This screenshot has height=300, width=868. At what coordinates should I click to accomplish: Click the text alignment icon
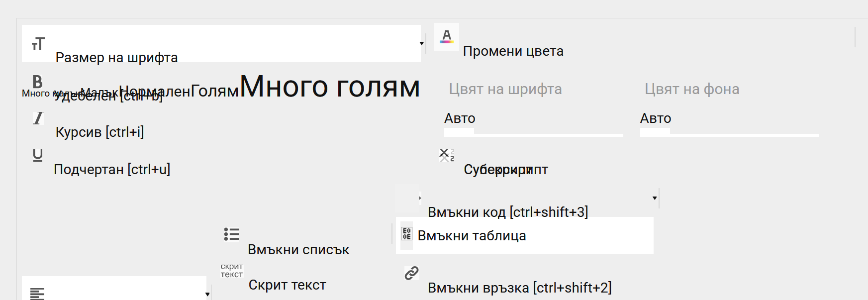37,294
